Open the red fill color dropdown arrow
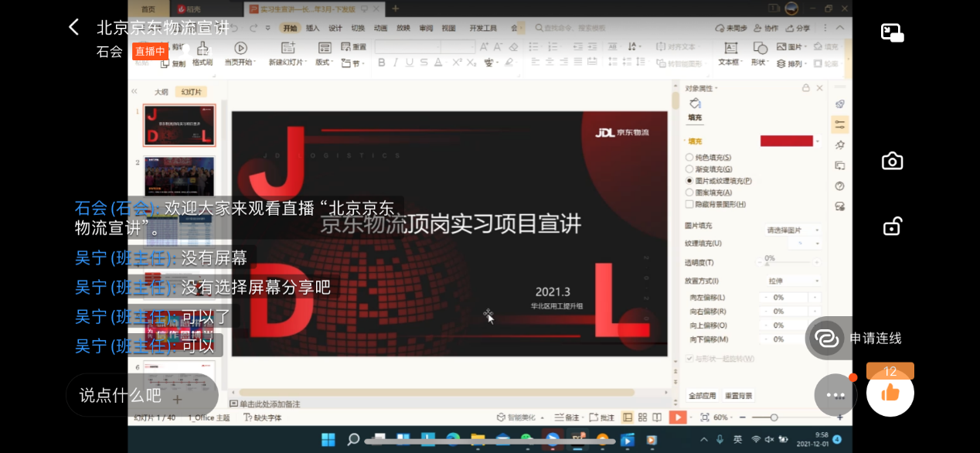The image size is (980, 453). (818, 141)
